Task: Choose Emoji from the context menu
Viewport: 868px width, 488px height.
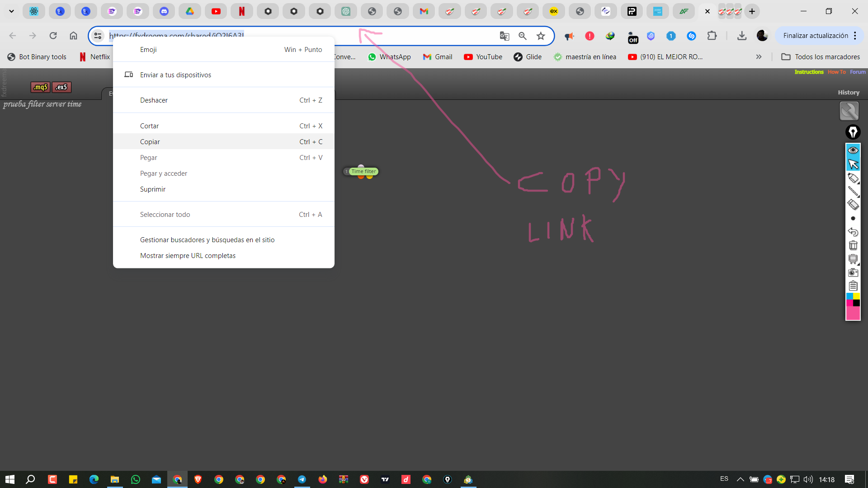Action: coord(224,49)
